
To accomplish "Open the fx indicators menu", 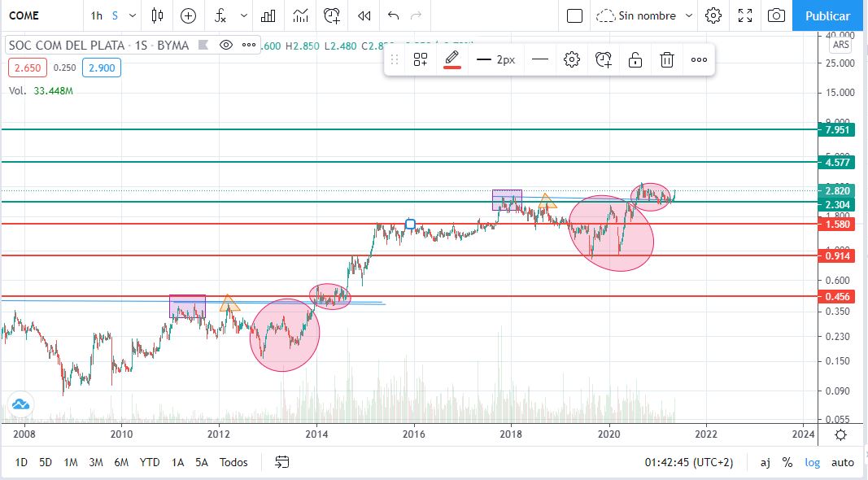I will pyautogui.click(x=220, y=15).
